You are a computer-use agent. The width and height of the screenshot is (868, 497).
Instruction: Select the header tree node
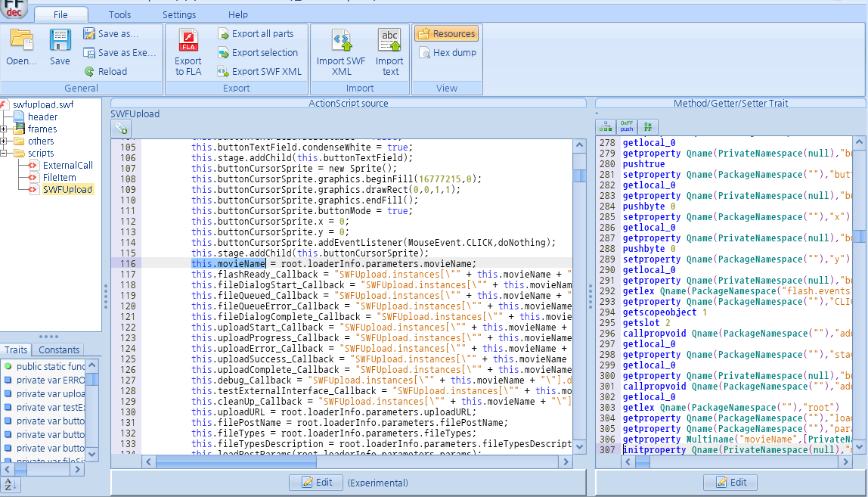pyautogui.click(x=42, y=117)
